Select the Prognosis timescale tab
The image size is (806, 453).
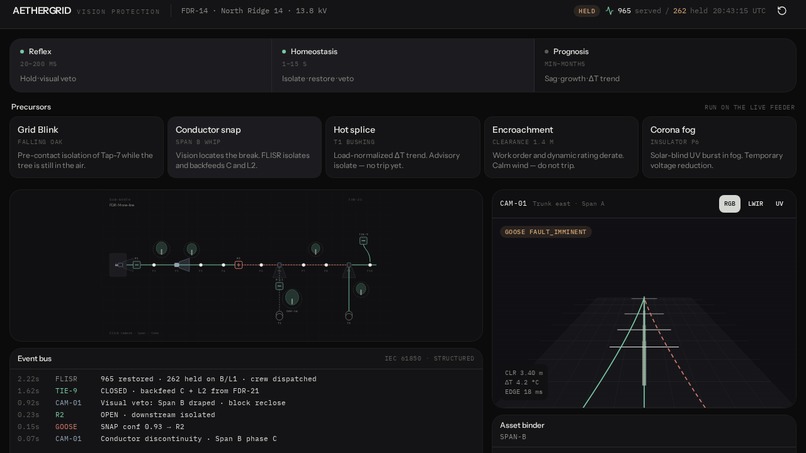coord(665,65)
